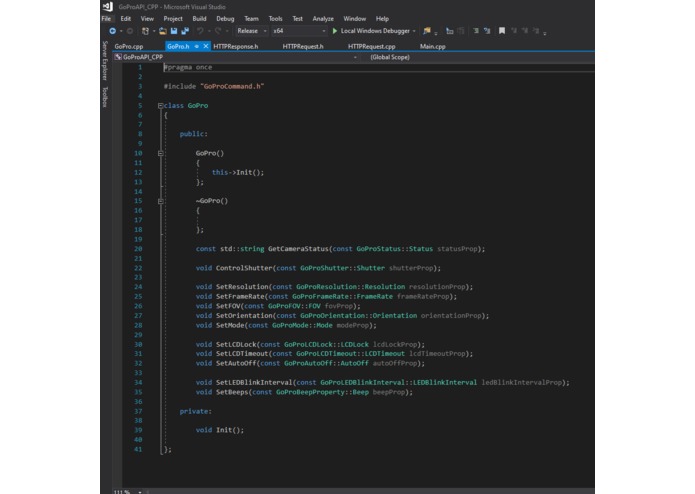The image size is (695, 494).
Task: Click the Find in Files toolbar icon
Action: (x=426, y=31)
